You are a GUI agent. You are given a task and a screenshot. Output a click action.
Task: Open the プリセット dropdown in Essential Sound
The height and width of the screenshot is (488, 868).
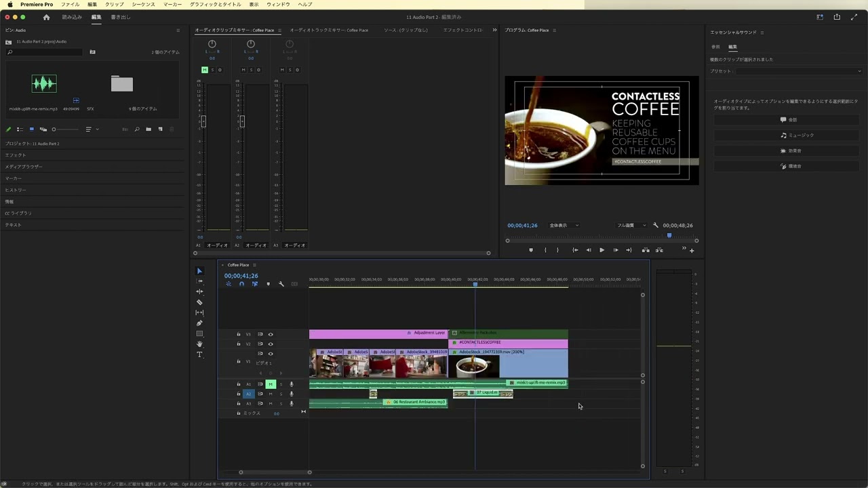(x=799, y=71)
